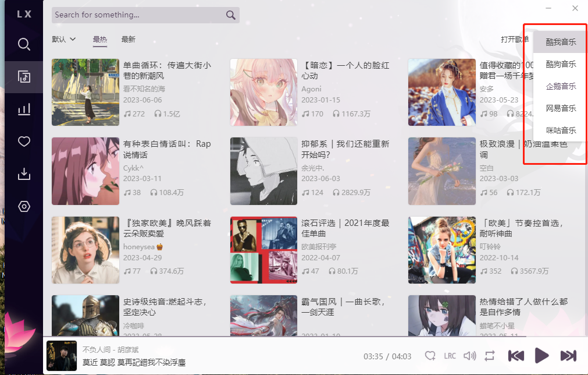Toggle LRC desktop lyrics display
The width and height of the screenshot is (588, 375).
pyautogui.click(x=450, y=356)
